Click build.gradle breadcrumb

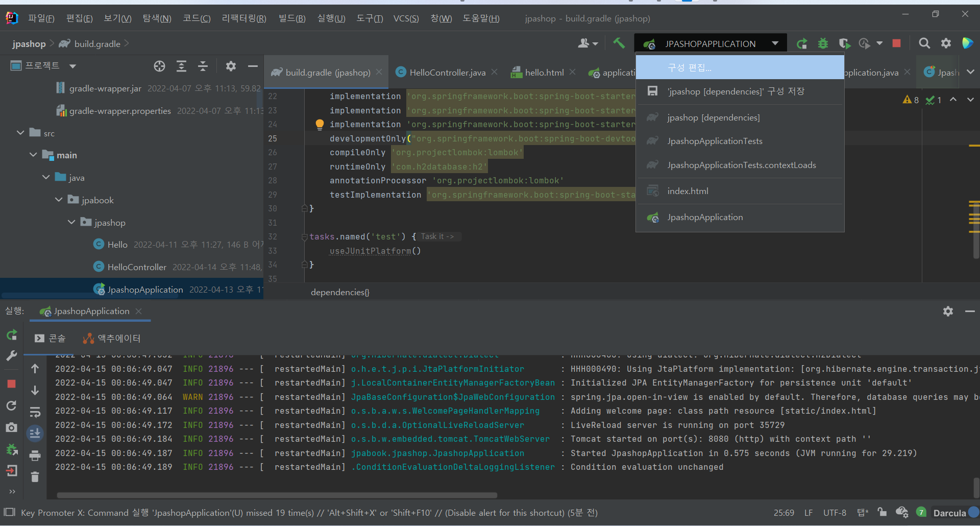click(x=97, y=44)
